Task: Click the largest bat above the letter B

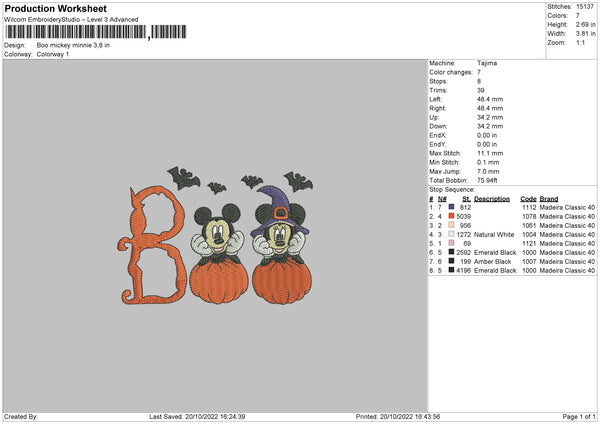Action: coord(184,178)
